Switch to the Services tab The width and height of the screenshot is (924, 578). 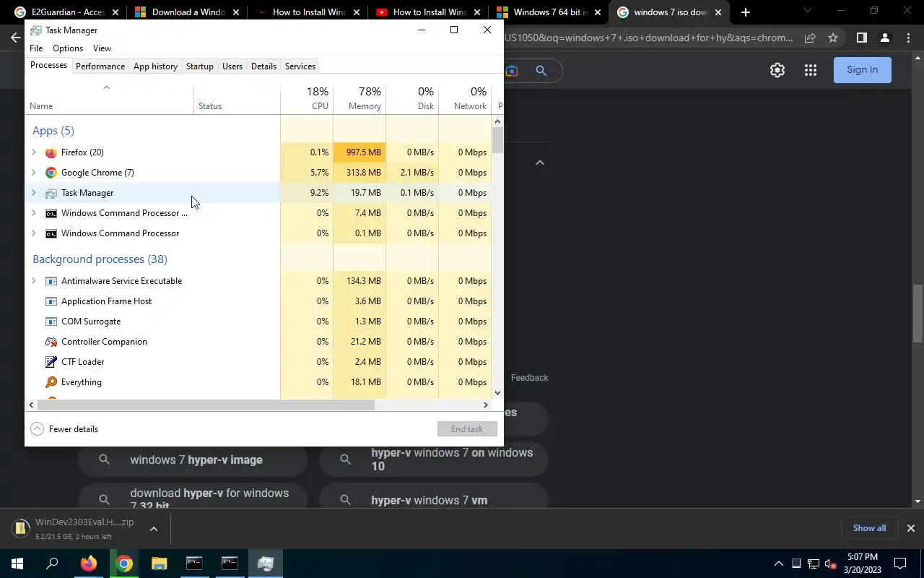coord(300,66)
